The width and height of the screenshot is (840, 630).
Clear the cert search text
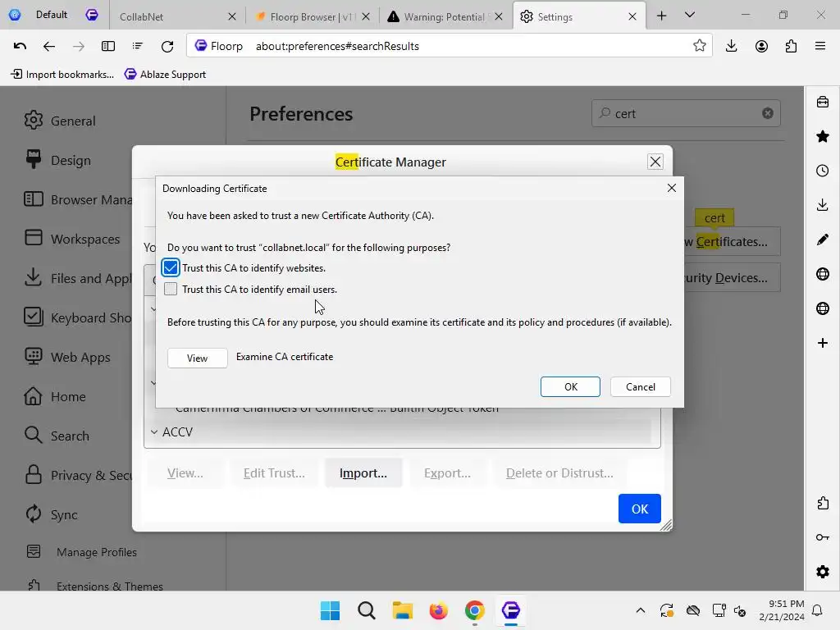(768, 113)
